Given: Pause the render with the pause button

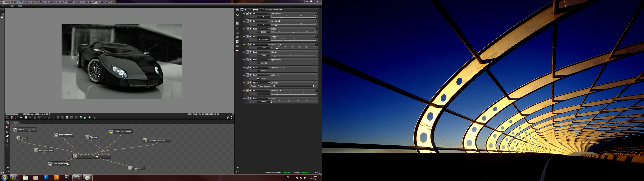Looking at the screenshot, I should tap(26, 117).
